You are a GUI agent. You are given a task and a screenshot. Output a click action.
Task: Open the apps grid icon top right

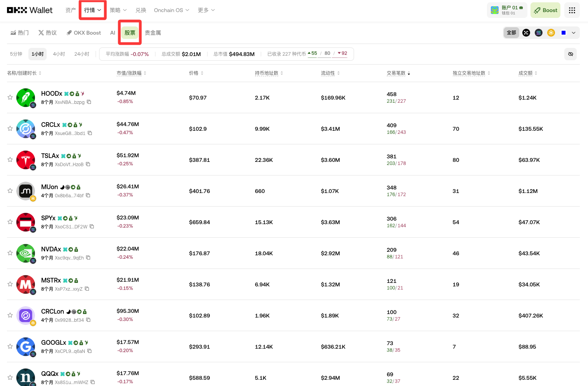572,10
